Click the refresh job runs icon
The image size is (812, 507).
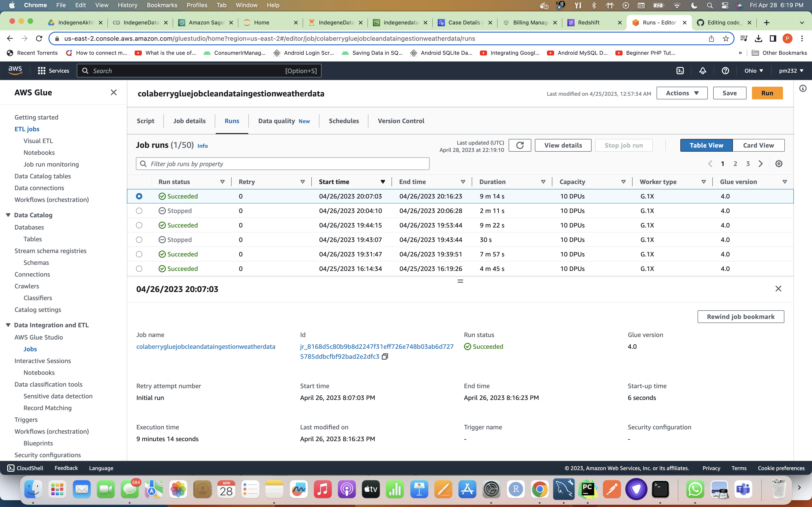click(x=520, y=145)
